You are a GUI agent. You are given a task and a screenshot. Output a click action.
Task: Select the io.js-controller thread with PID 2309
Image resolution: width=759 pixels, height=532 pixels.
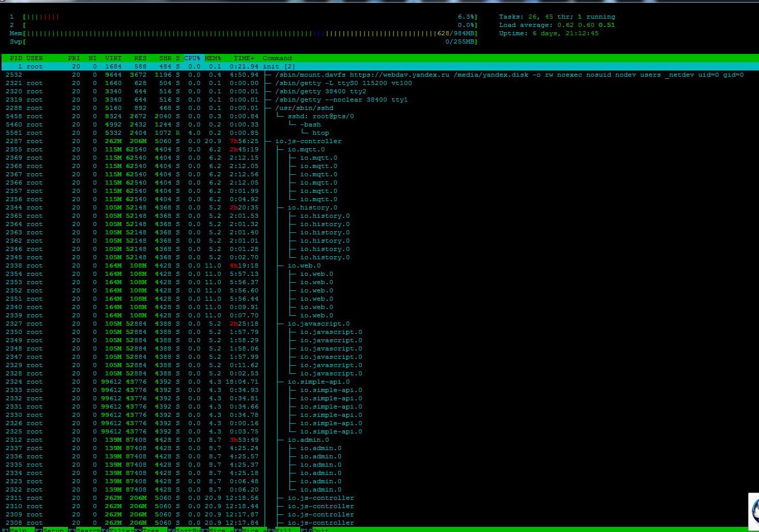[x=379, y=514]
